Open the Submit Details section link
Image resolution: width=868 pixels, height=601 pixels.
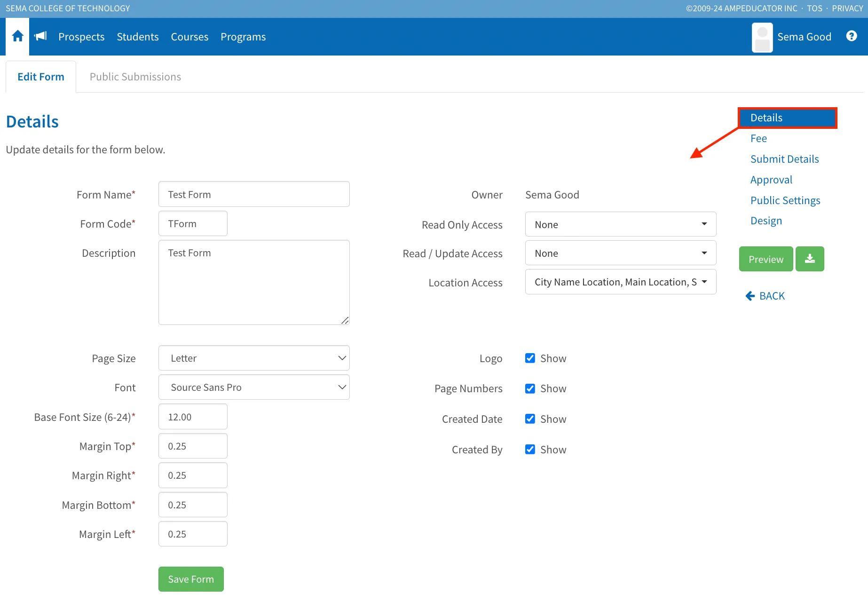(x=784, y=159)
